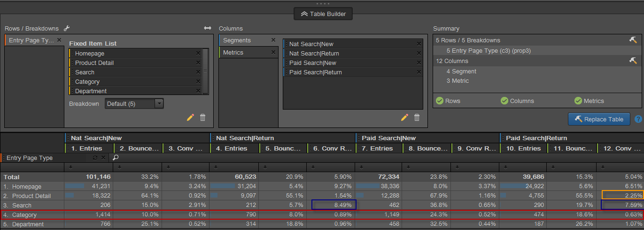Click refresh icon on Entry Page Type header

click(x=95, y=158)
